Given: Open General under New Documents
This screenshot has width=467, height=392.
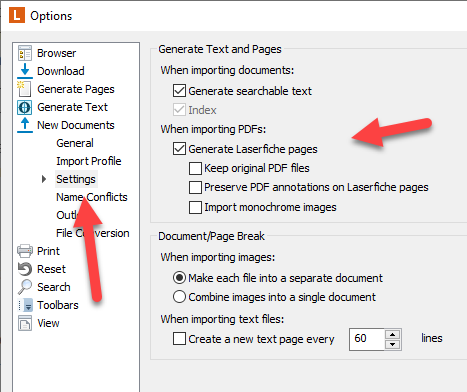Looking at the screenshot, I should coord(75,143).
